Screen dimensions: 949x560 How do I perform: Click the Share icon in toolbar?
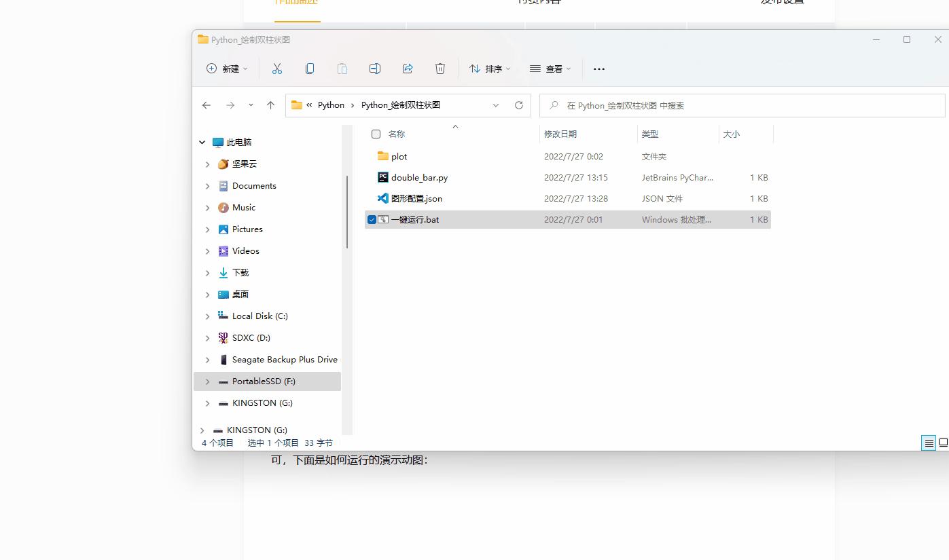pyautogui.click(x=408, y=69)
